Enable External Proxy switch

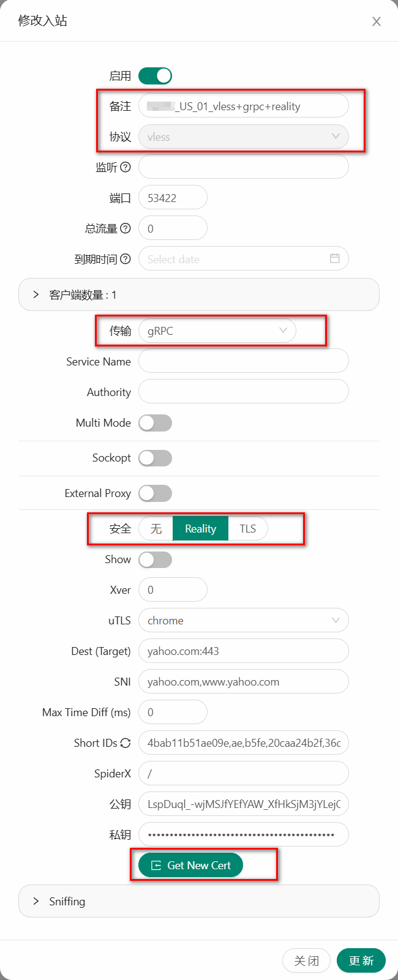click(155, 493)
